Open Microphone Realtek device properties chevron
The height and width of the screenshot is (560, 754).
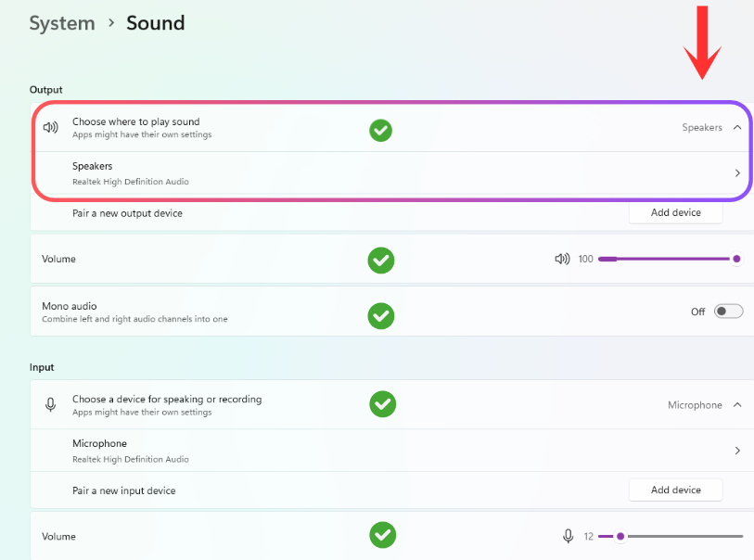(x=737, y=451)
